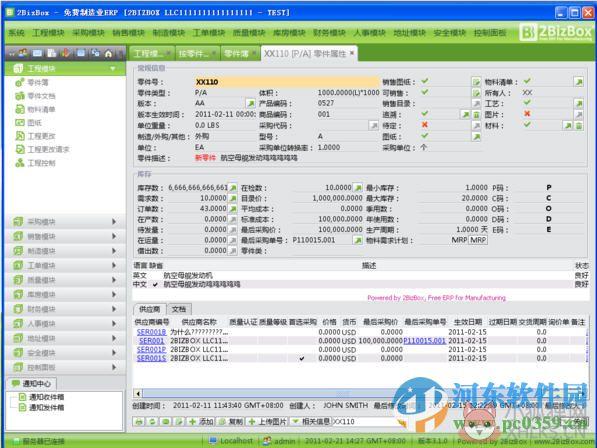Switch to the 零件簿 tab
The image size is (597, 448).
tap(239, 54)
